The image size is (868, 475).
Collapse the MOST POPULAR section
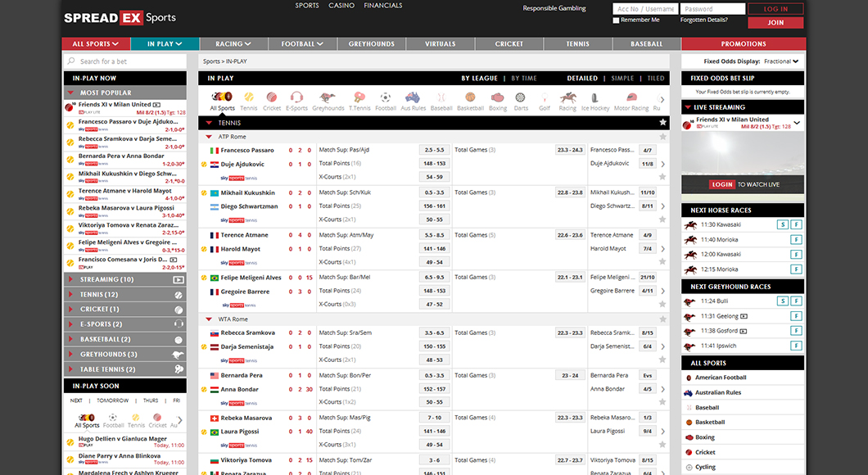point(125,93)
